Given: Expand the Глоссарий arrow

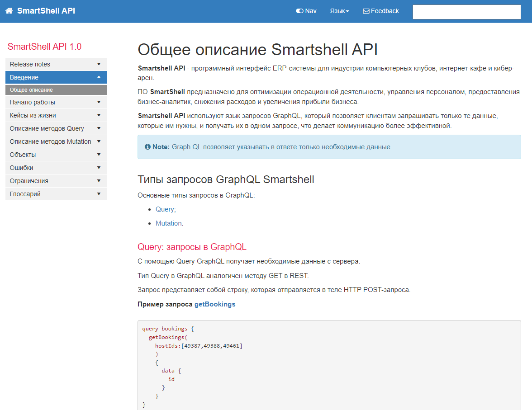Looking at the screenshot, I should tap(99, 194).
